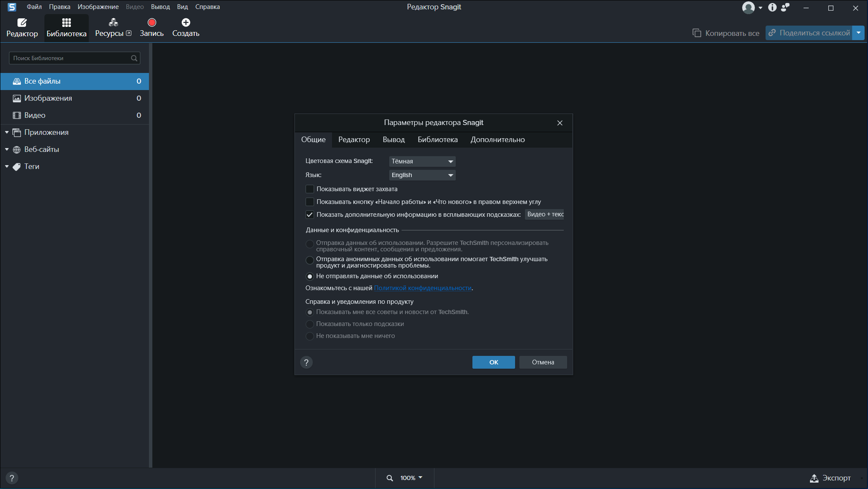Switch to the Общие tab
This screenshot has width=868, height=489.
point(313,140)
